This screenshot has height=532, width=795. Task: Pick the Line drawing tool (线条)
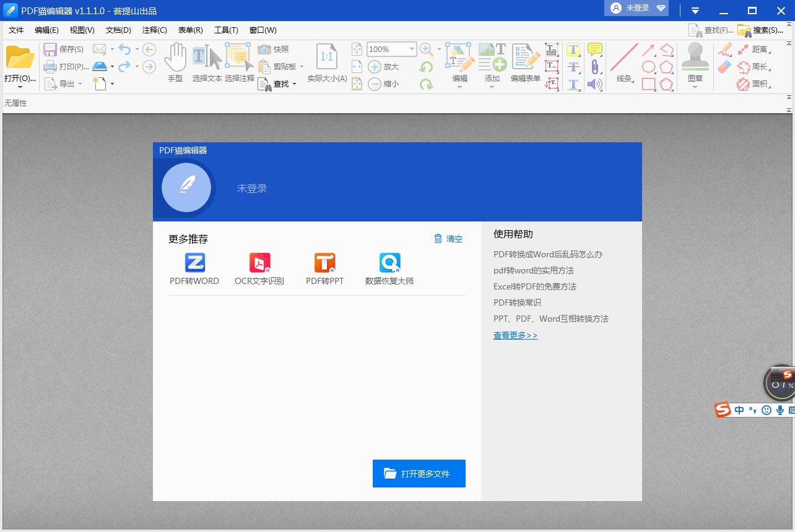tap(624, 56)
